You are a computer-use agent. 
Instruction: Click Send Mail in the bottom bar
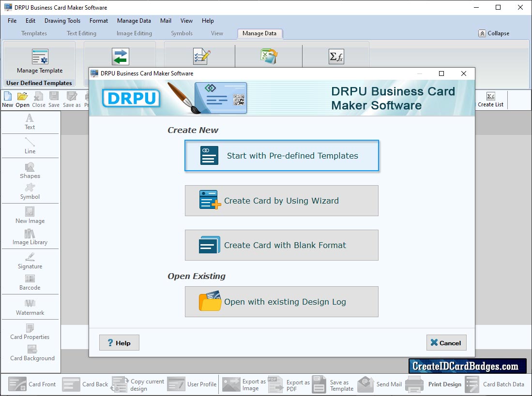pos(380,384)
